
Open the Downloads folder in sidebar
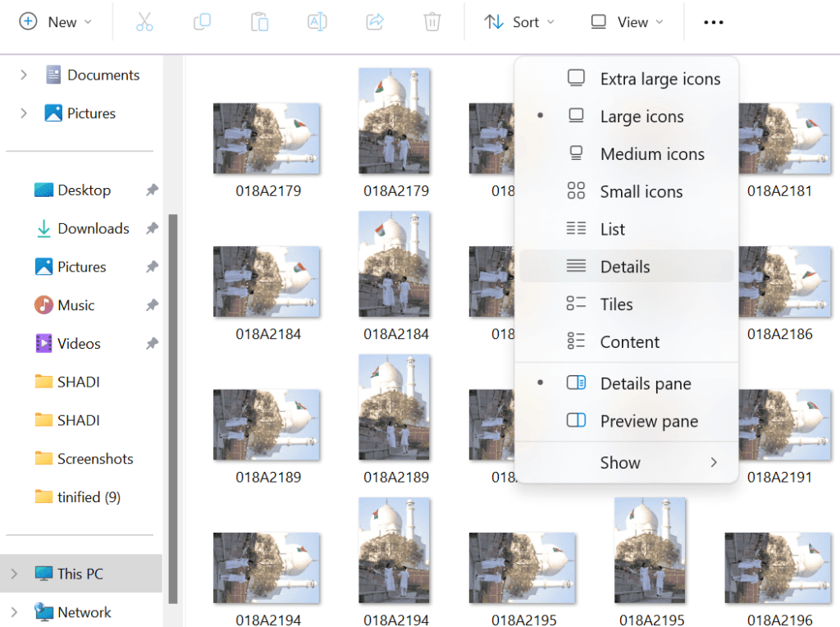93,228
